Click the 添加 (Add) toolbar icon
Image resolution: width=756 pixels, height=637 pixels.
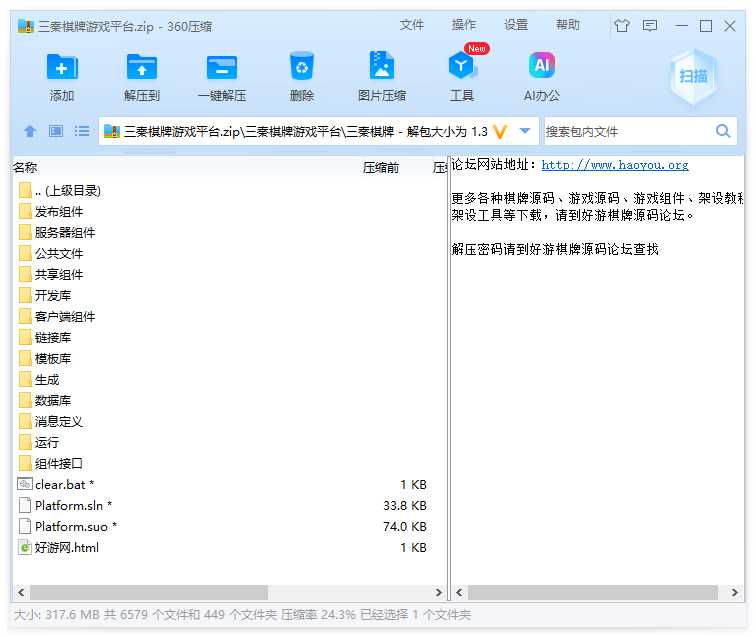coord(62,67)
